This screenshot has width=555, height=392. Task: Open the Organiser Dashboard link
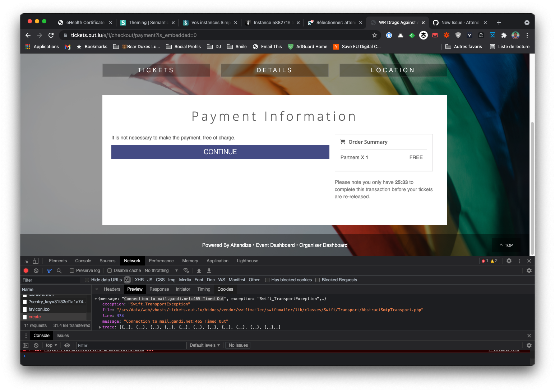[x=323, y=245]
